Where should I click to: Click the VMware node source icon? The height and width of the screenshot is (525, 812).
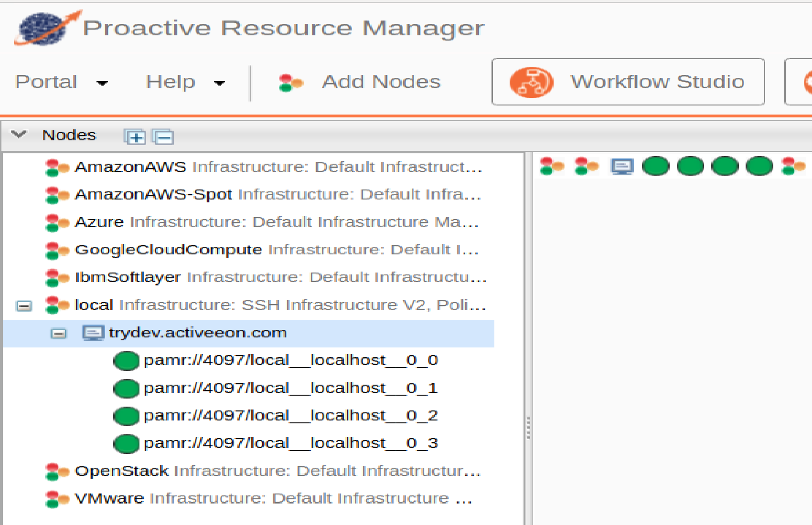coord(57,500)
